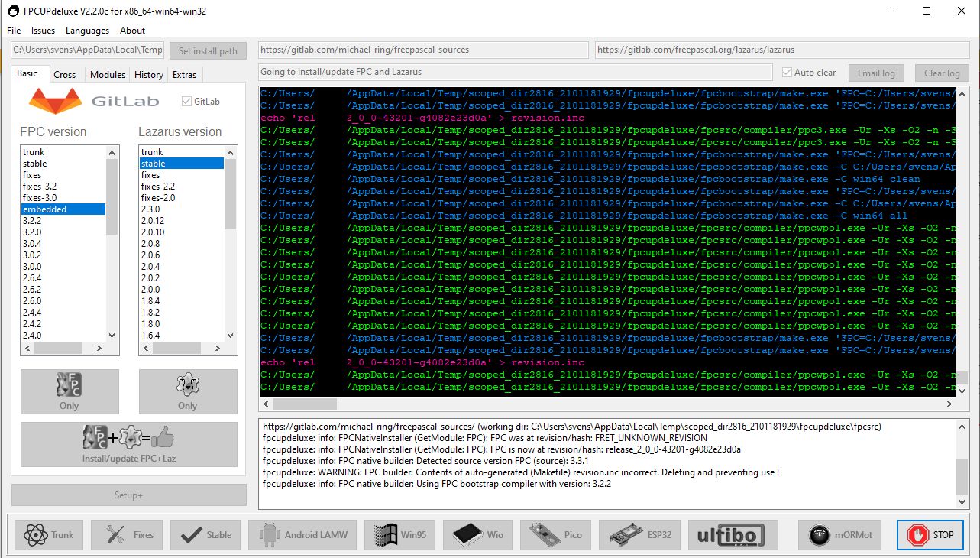Image resolution: width=980 pixels, height=558 pixels.
Task: Click the Lazarus Only paw icon button
Action: click(188, 392)
